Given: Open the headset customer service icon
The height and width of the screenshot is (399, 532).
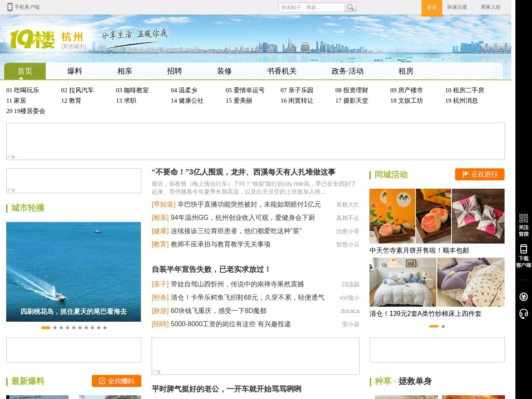Looking at the screenshot, I should [523, 314].
